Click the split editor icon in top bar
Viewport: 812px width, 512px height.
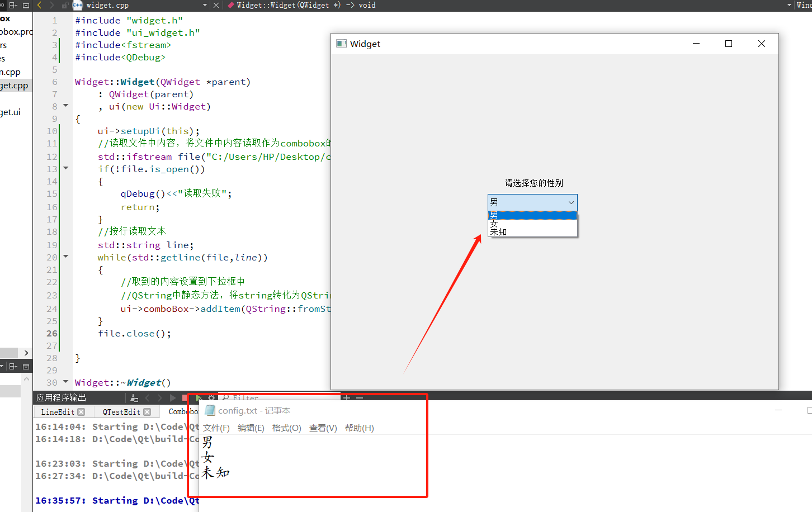(x=13, y=5)
